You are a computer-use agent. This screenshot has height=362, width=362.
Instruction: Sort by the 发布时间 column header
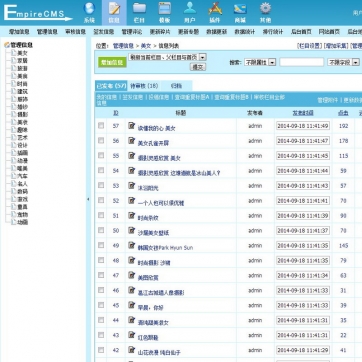click(303, 113)
